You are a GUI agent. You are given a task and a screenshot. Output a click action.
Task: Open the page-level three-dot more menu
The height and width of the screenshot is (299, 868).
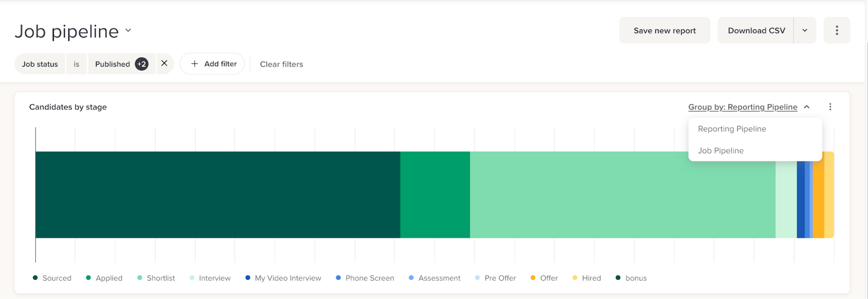pos(837,30)
